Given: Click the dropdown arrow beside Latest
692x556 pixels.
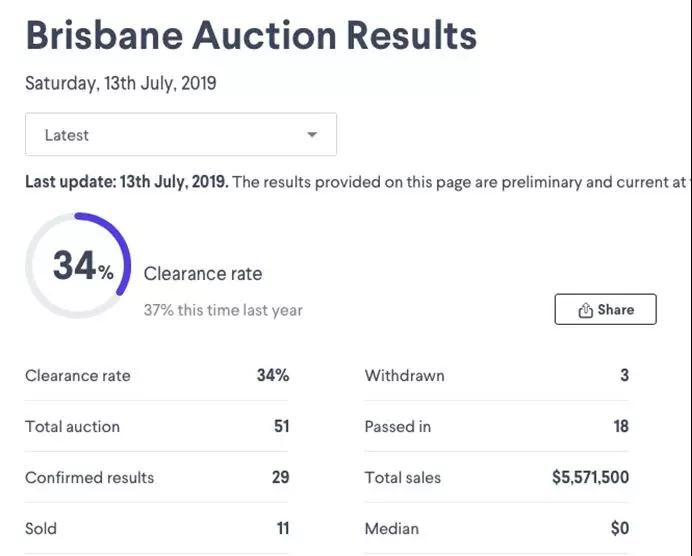Looking at the screenshot, I should 312,135.
